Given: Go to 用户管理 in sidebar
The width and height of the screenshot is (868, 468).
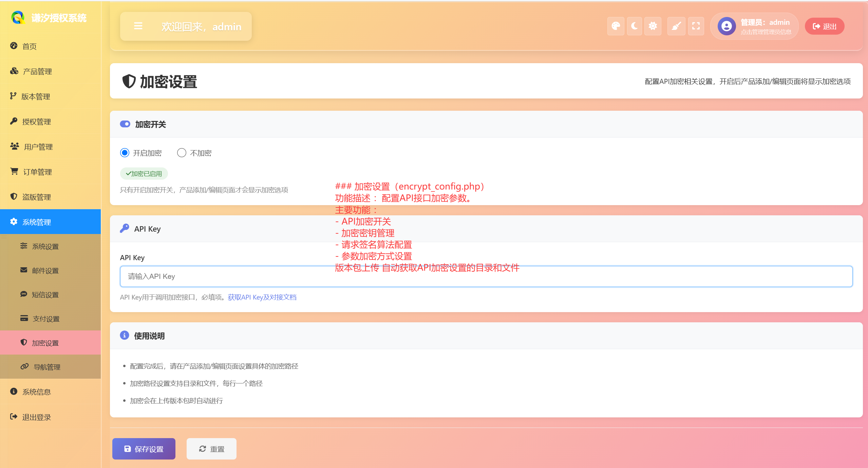Looking at the screenshot, I should point(50,147).
